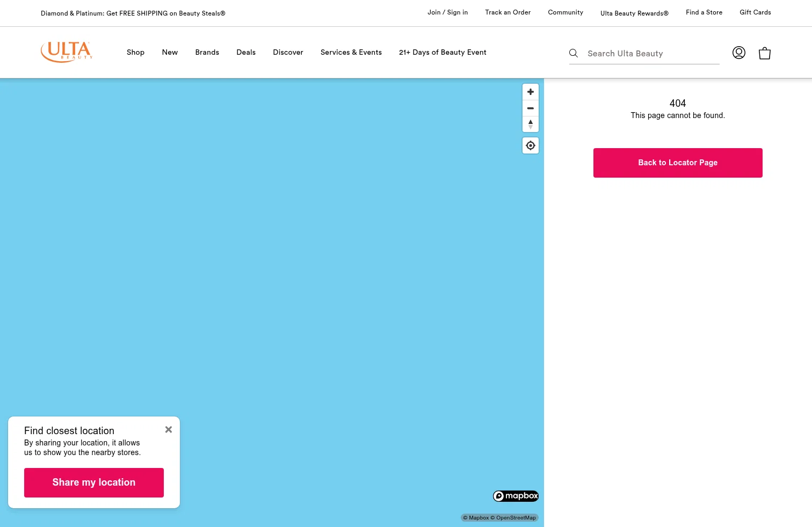Open the shopping bag icon

(x=765, y=53)
